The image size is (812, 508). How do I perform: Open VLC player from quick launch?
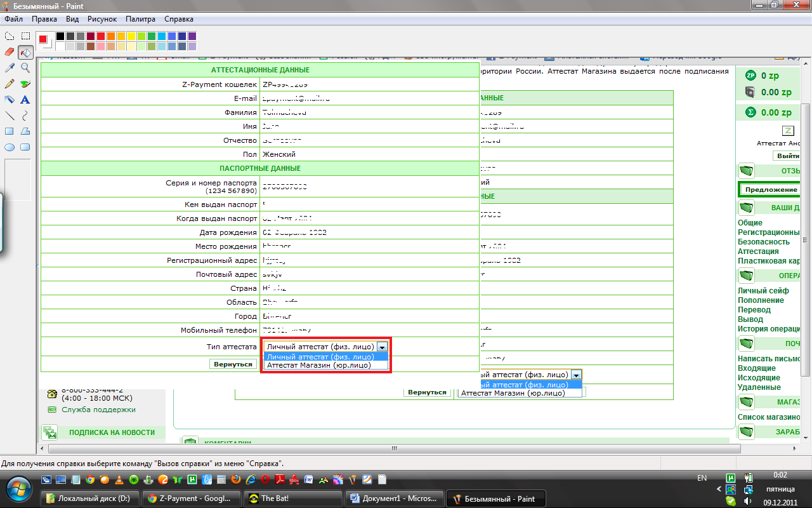(x=119, y=479)
